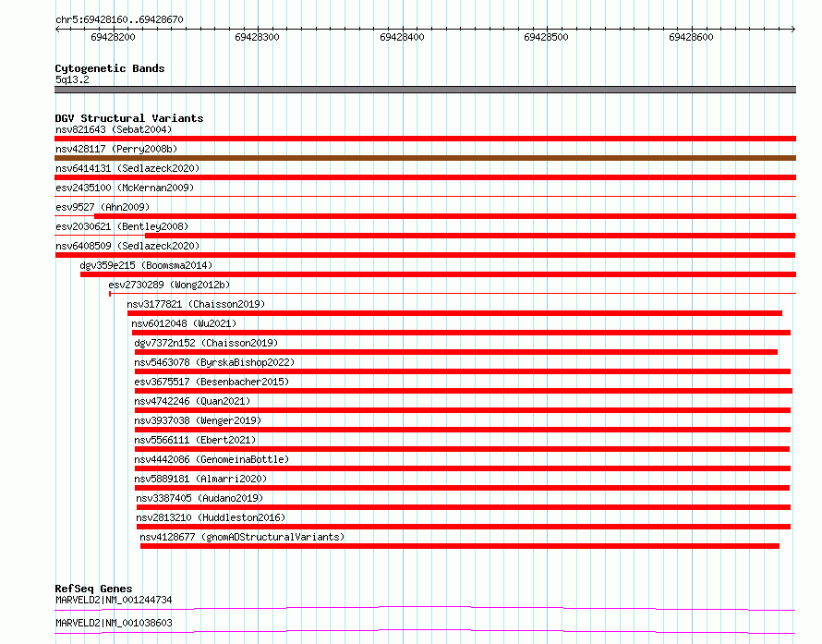Screen dimensions: 822x644
Task: Open variant nsv5463078 (ByrskaBishop2022)
Action: tap(214, 362)
